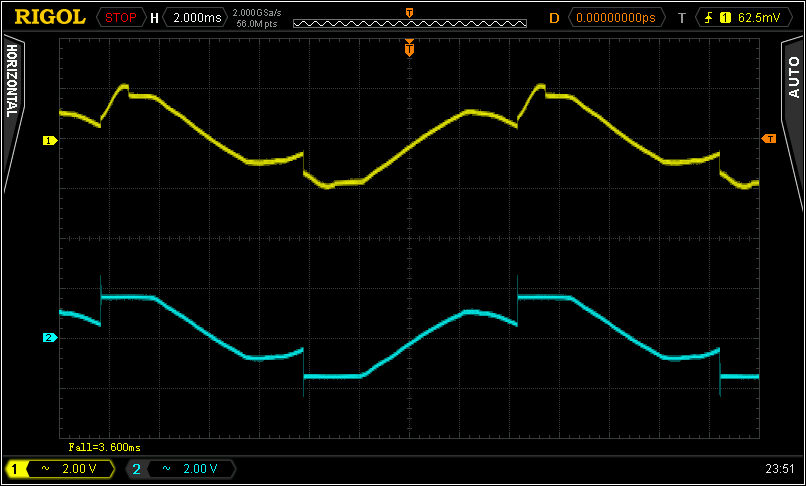806x486 pixels.
Task: Click the orange trigger position marker above grid
Action: [409, 48]
